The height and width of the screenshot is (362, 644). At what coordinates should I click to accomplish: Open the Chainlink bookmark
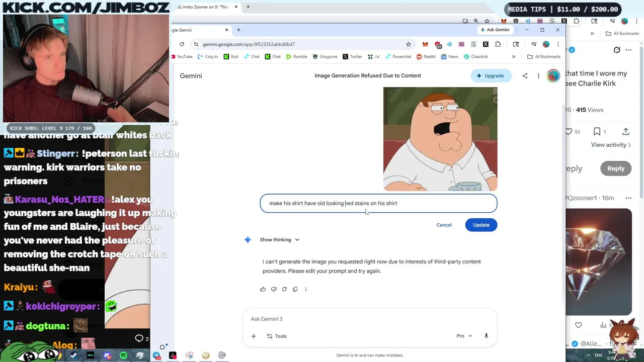(475, 57)
